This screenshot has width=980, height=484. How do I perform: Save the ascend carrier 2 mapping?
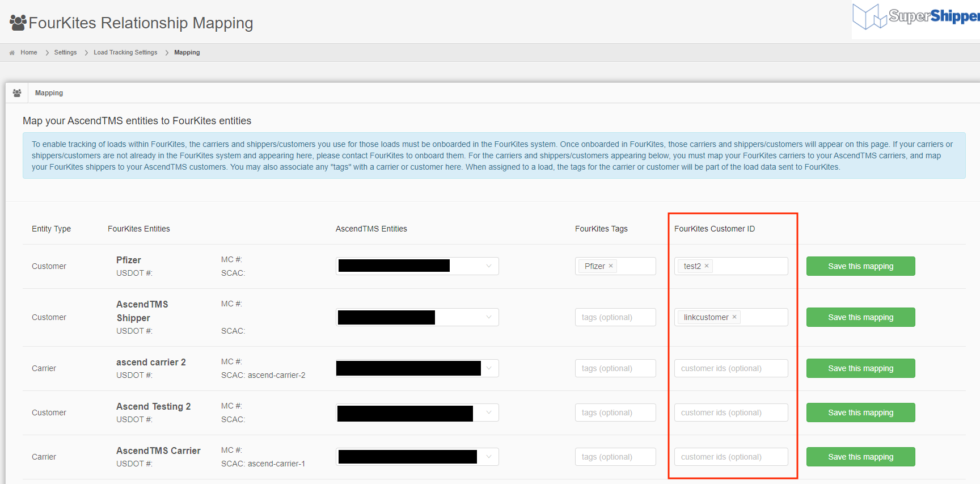[861, 368]
